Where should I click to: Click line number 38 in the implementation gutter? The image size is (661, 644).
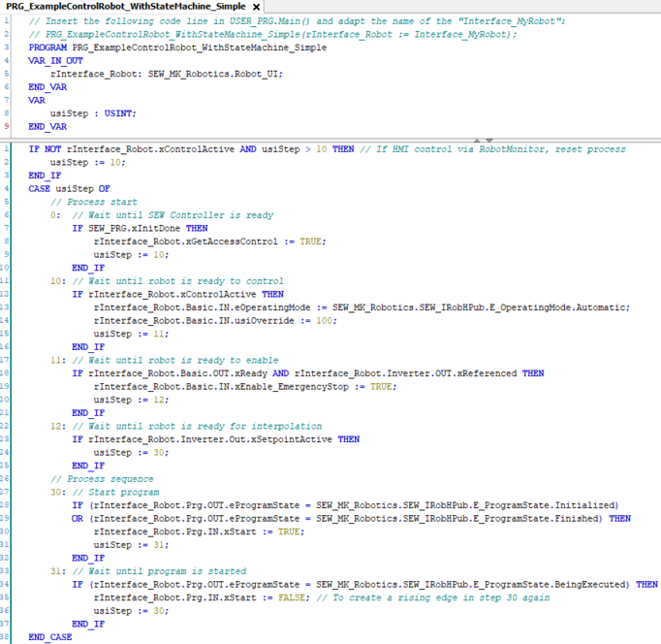[x=8, y=637]
